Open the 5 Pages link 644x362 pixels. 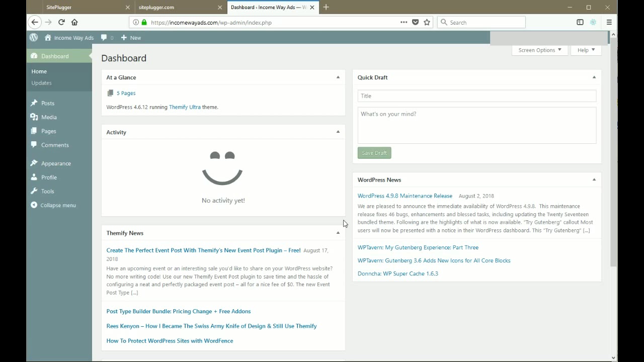(126, 93)
